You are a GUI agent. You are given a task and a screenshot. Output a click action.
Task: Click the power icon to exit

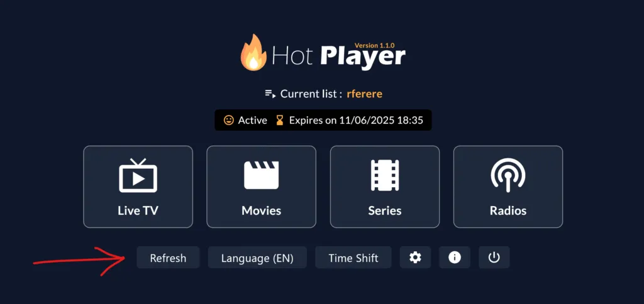click(494, 258)
